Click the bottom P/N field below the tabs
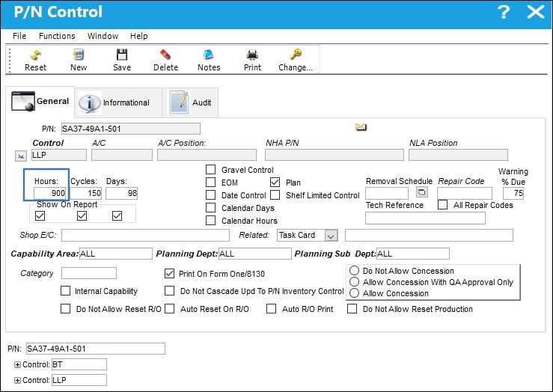 coord(96,349)
